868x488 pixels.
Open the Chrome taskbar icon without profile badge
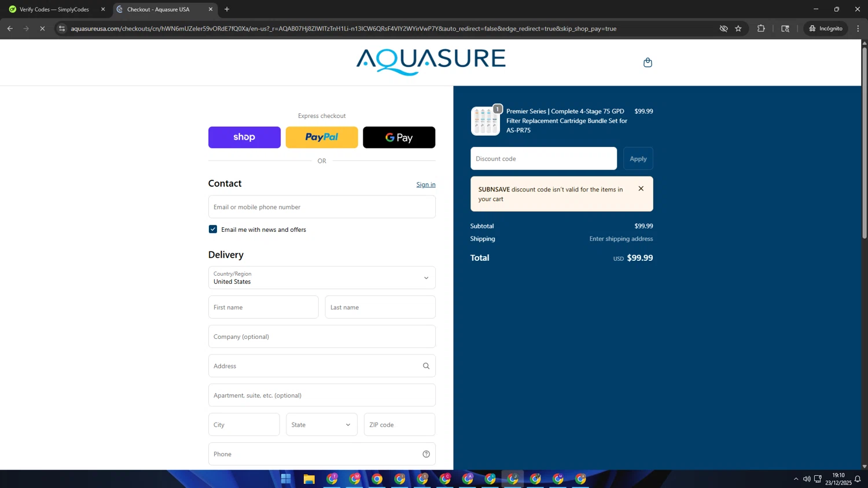click(x=377, y=479)
